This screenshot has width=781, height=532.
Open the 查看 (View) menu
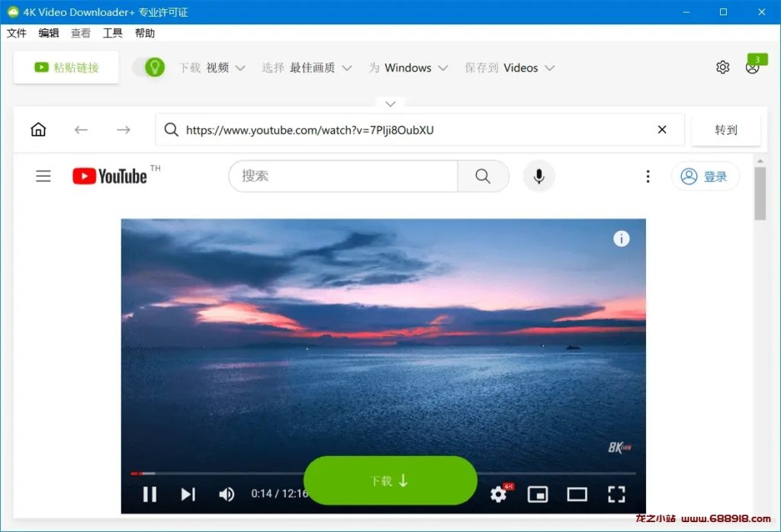[x=81, y=33]
